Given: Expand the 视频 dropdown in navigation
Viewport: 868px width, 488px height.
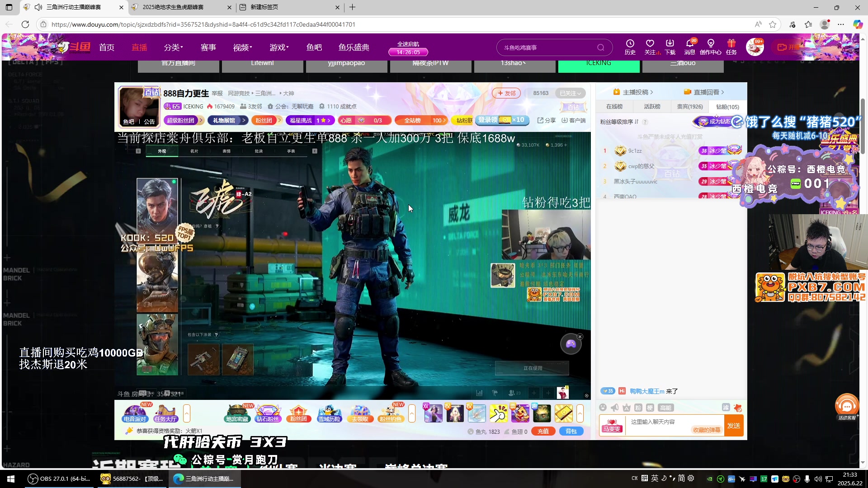Looking at the screenshot, I should pos(242,47).
